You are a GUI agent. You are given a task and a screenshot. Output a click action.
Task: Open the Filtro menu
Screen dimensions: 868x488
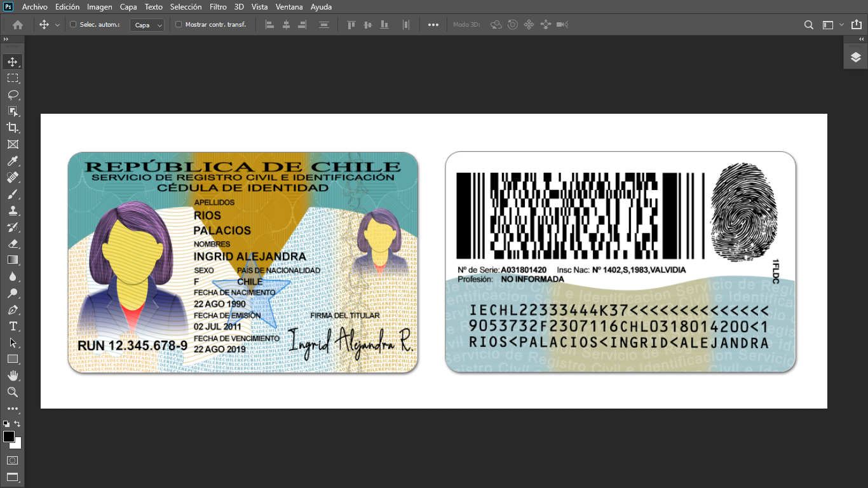pyautogui.click(x=218, y=7)
